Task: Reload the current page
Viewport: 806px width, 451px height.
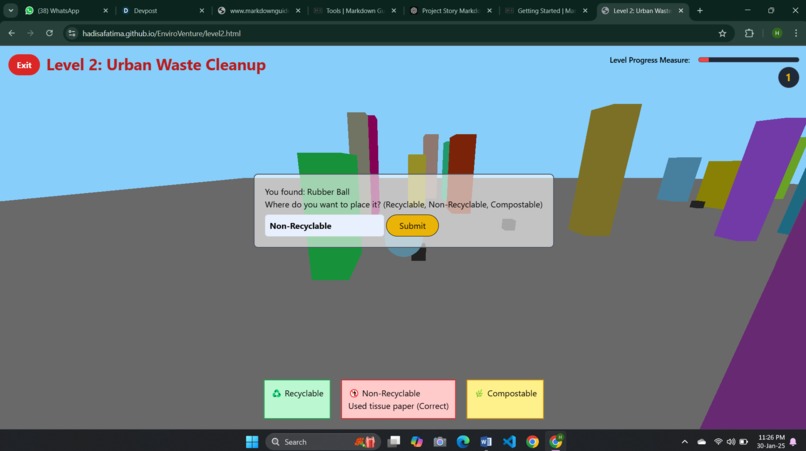Action: 49,33
